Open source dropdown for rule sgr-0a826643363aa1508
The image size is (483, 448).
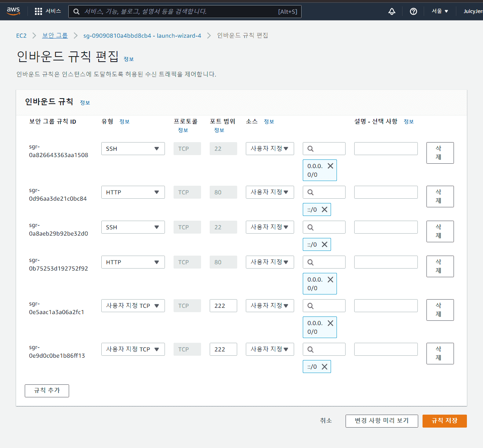270,149
